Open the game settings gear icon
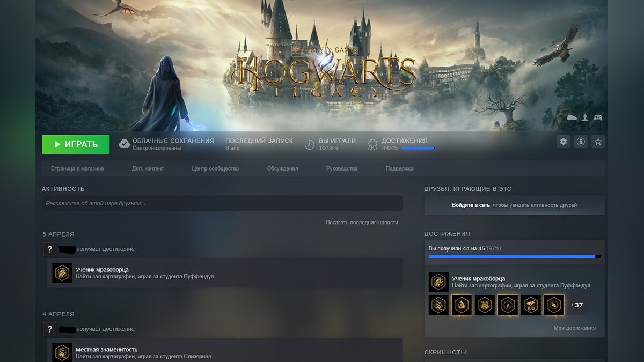 pyautogui.click(x=563, y=142)
